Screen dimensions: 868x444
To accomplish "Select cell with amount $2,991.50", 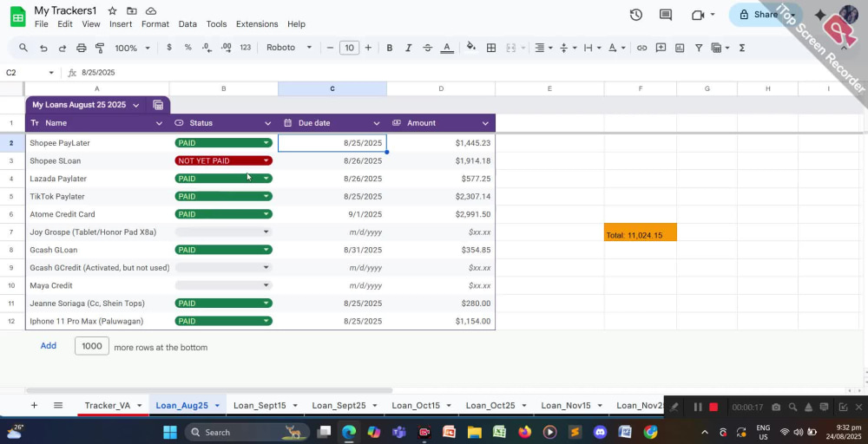I will (x=441, y=214).
